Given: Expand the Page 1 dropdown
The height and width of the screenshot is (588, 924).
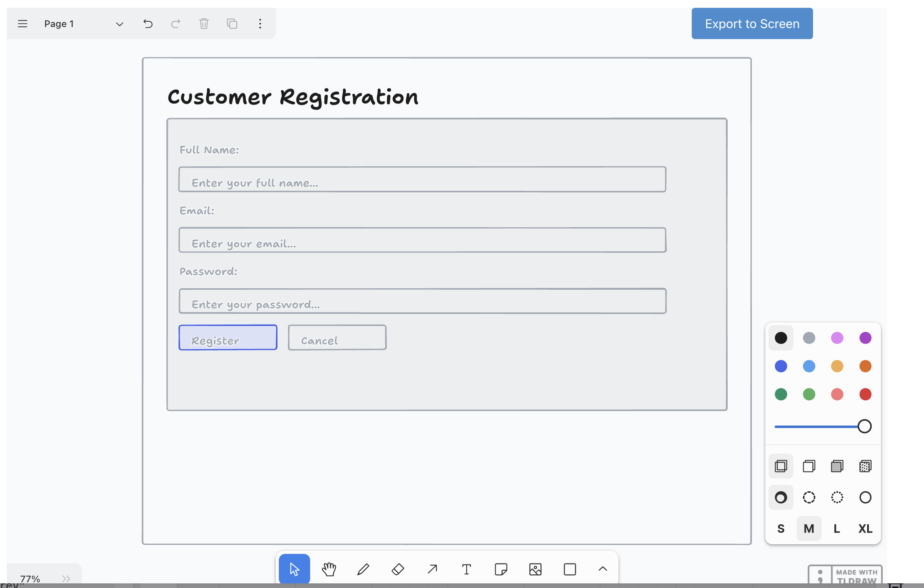Looking at the screenshot, I should pyautogui.click(x=120, y=24).
